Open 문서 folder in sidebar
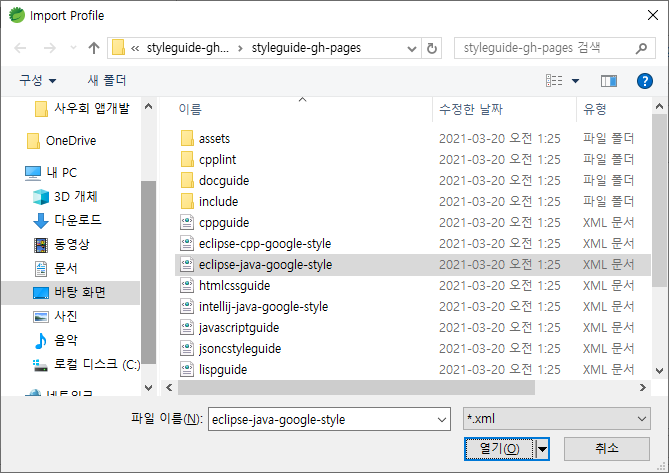669x473 pixels. pos(55,268)
